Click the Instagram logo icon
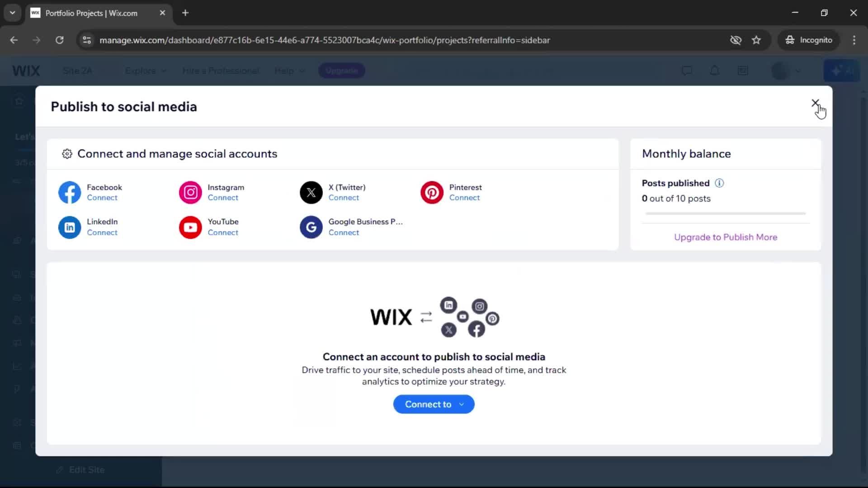The width and height of the screenshot is (868, 488). tap(190, 192)
